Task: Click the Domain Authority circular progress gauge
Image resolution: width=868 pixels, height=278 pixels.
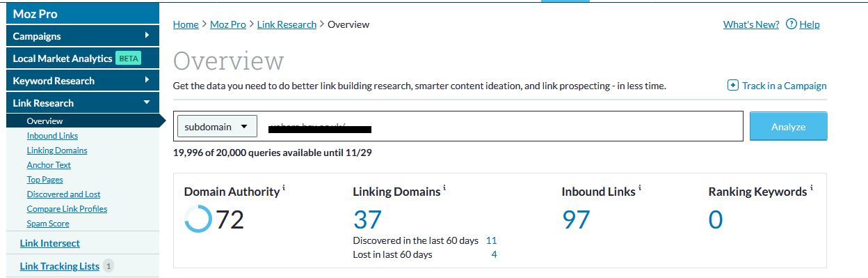Action: pos(198,219)
